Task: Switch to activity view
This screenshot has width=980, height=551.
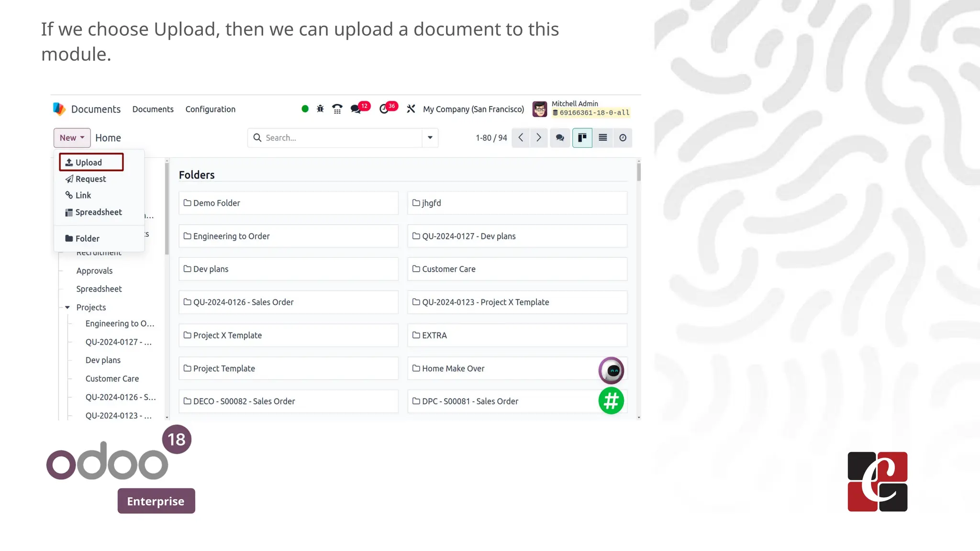Action: pos(623,138)
